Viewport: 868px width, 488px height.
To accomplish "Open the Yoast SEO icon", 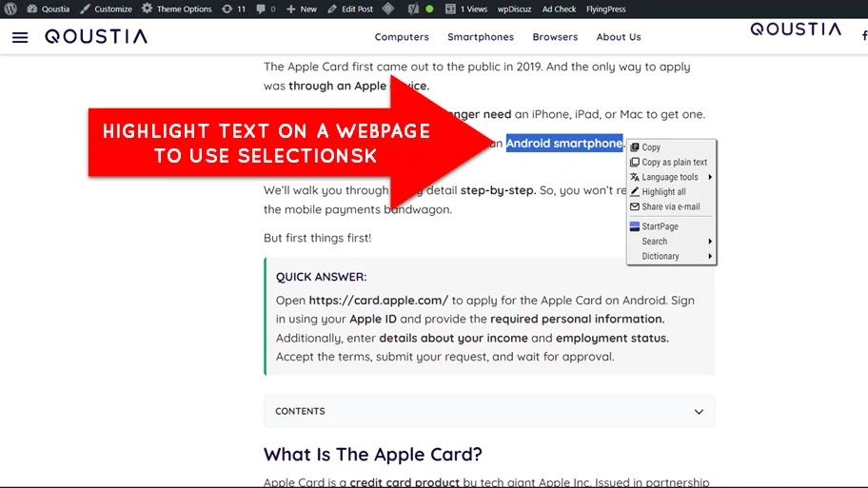I will pyautogui.click(x=413, y=9).
